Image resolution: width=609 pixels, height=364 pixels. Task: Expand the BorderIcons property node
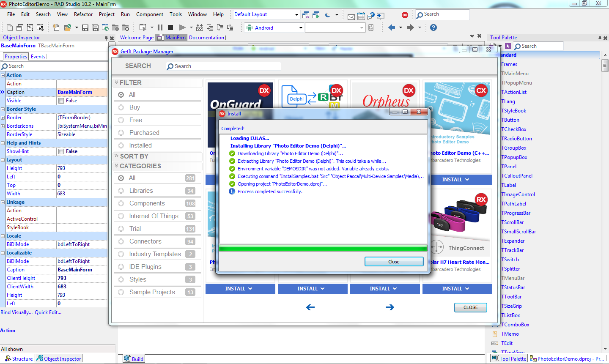tap(3, 126)
